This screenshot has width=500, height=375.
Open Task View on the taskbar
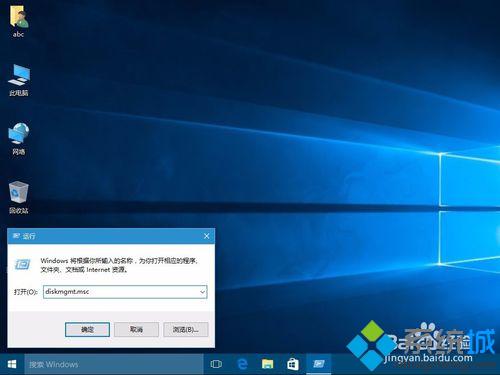(216, 364)
